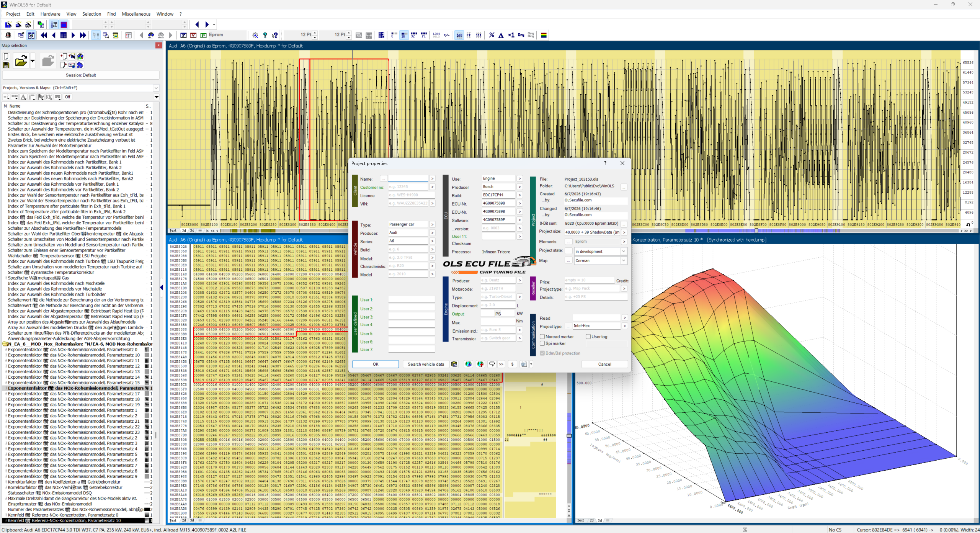
Task: Click Cancel in Project properties dialog
Action: point(604,364)
